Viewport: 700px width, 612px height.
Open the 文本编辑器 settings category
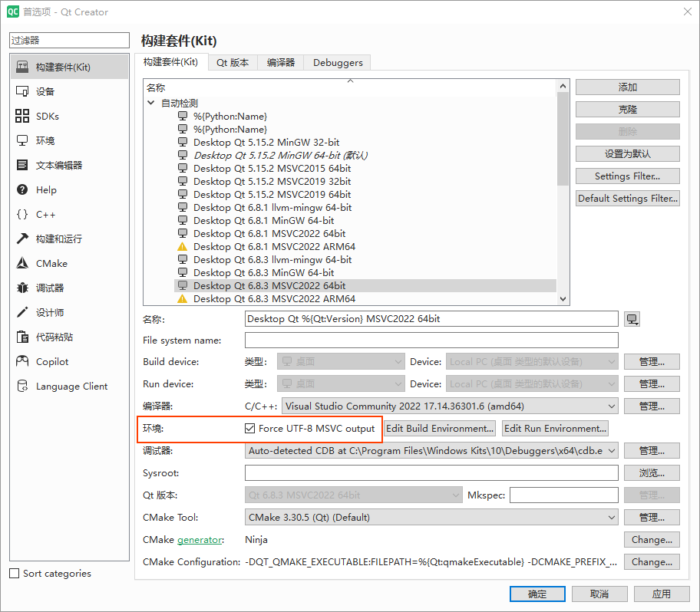click(58, 166)
